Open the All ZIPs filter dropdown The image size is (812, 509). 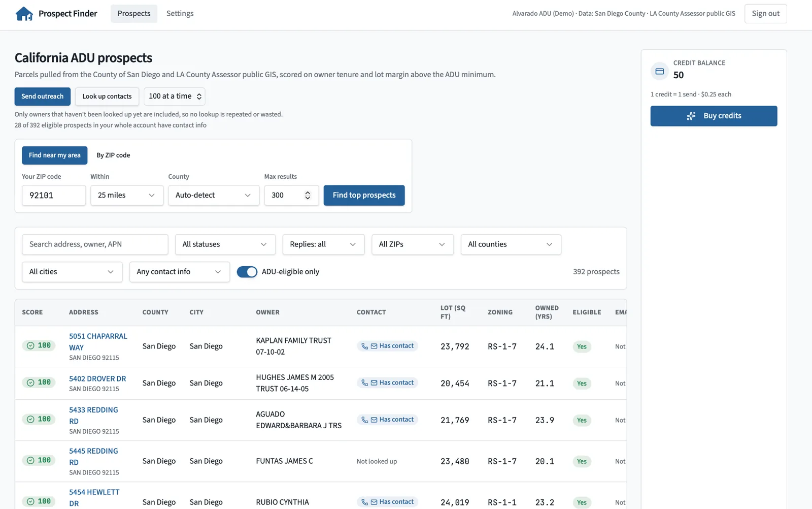pos(413,244)
